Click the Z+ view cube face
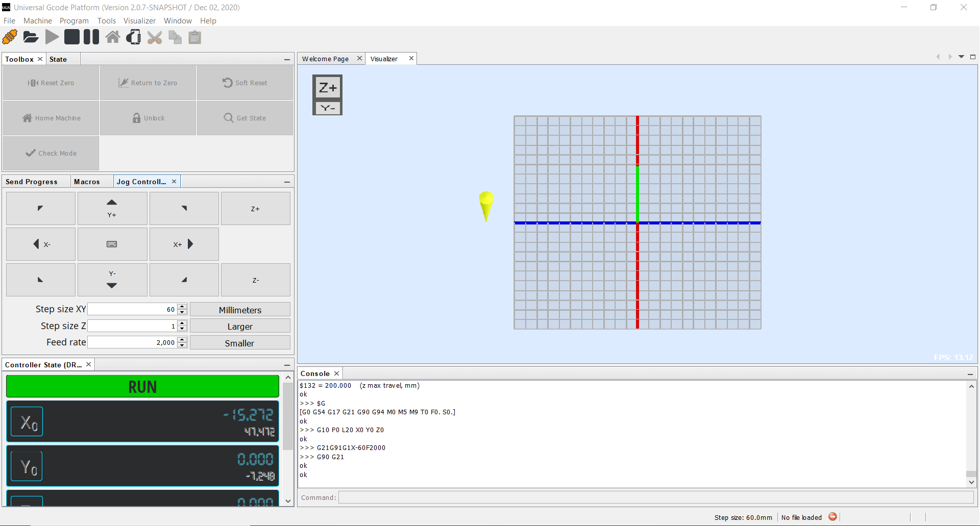Image resolution: width=980 pixels, height=526 pixels. click(x=328, y=88)
